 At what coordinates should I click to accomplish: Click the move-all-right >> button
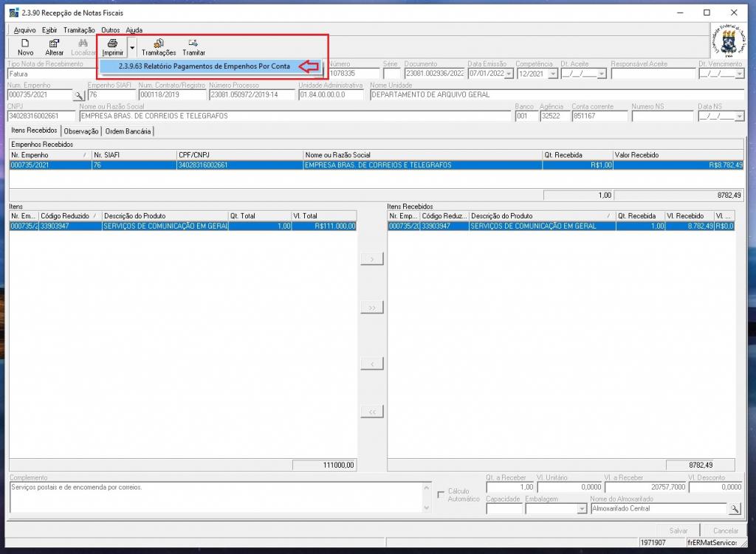(371, 307)
